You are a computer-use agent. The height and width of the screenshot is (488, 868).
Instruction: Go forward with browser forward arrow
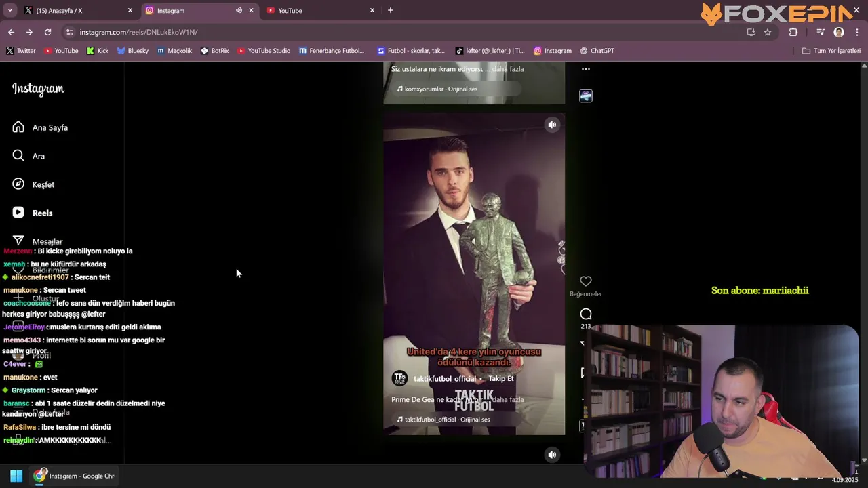(x=29, y=32)
